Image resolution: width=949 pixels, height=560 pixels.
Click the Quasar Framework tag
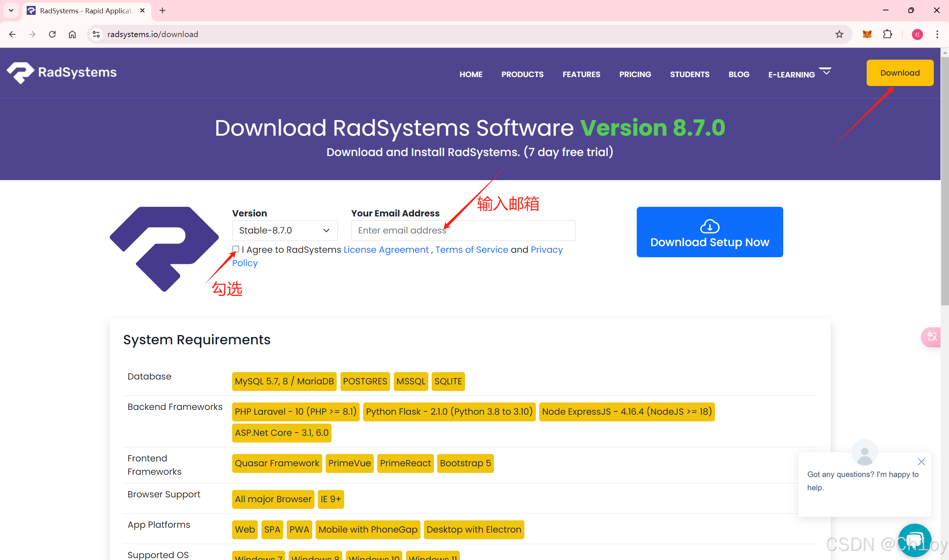click(x=277, y=463)
